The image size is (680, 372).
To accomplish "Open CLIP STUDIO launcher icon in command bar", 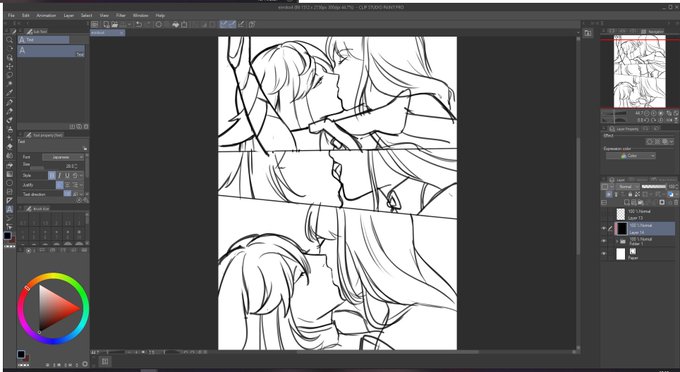I will click(x=95, y=24).
